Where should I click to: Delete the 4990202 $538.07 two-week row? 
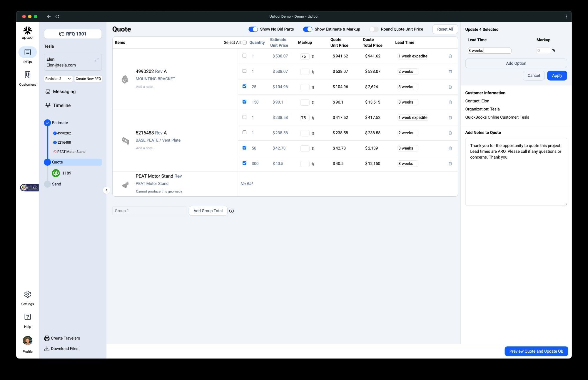click(450, 72)
